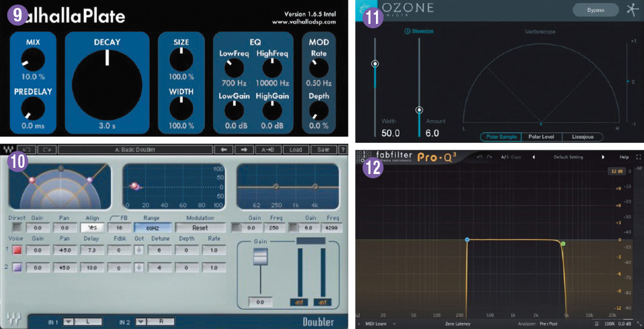Open the A: Basic Doubler preset menu
Image resolution: width=644 pixels, height=329 pixels.
135,149
